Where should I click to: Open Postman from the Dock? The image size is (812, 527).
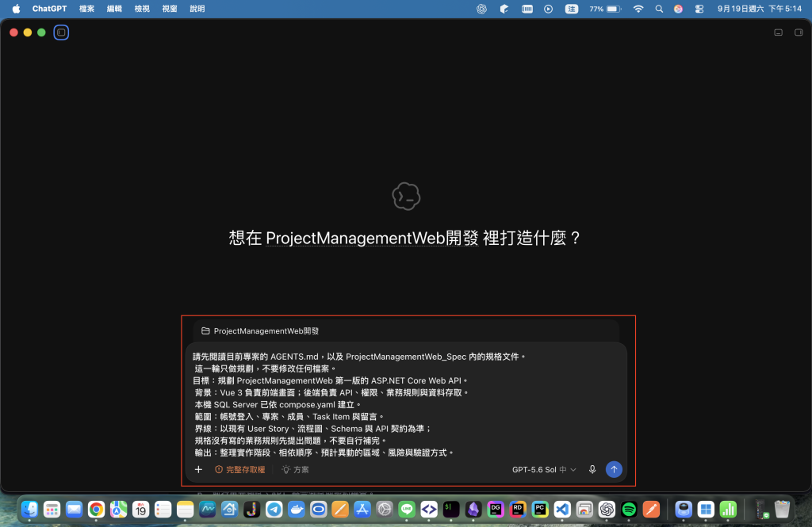[651, 510]
